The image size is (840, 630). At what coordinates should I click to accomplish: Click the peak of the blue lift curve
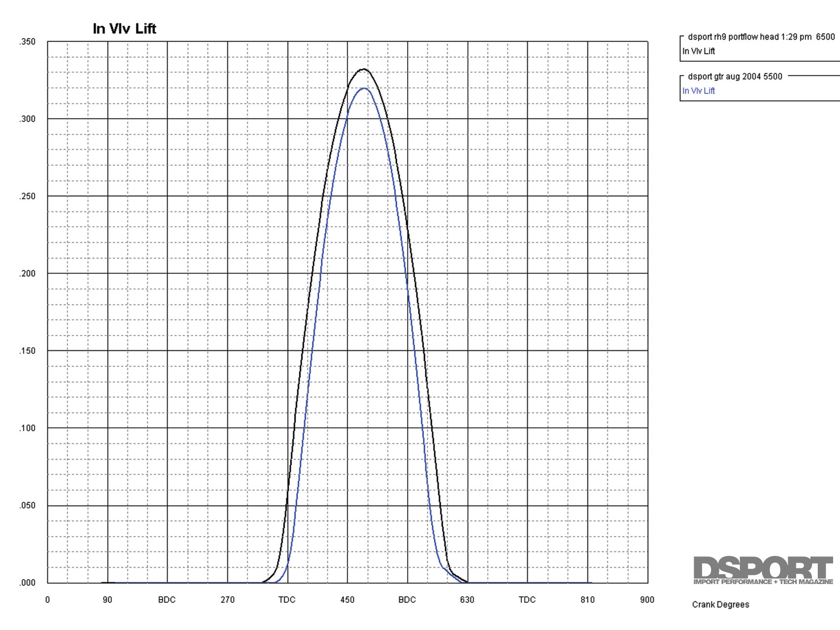tap(364, 88)
